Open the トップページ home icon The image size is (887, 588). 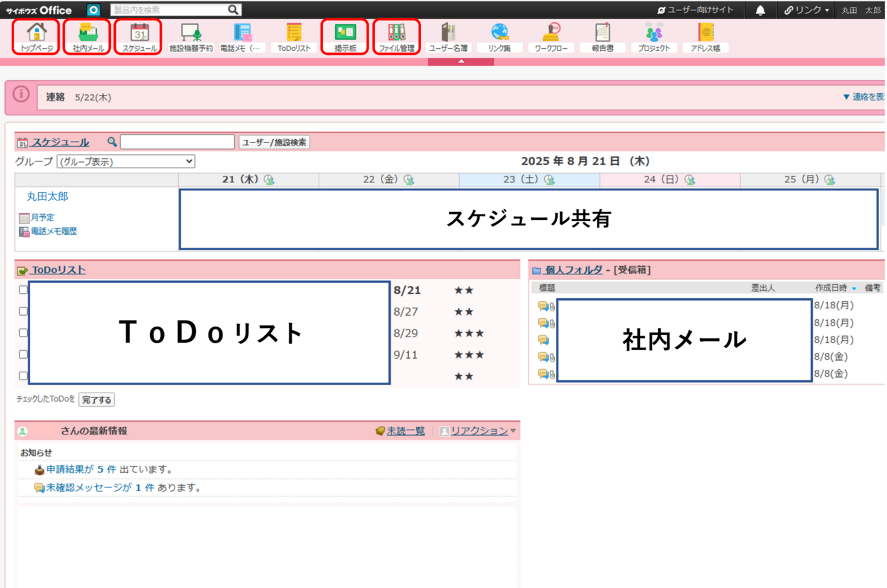[36, 36]
